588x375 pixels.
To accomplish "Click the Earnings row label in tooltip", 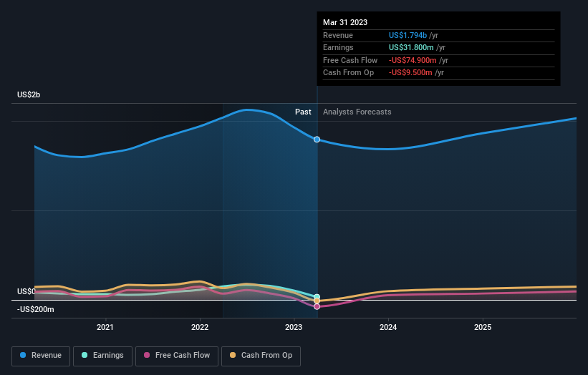I will [338, 47].
